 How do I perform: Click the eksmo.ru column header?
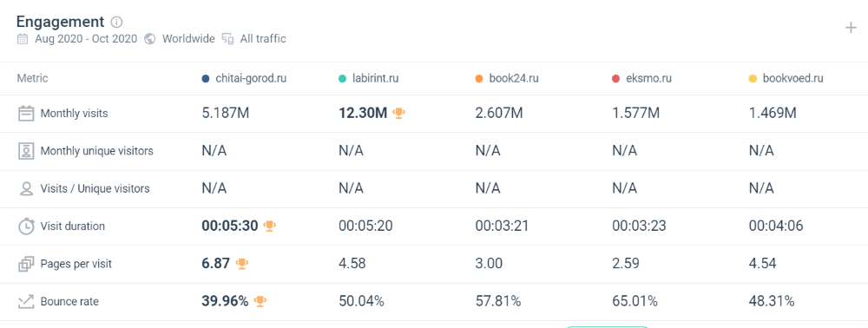(x=648, y=78)
